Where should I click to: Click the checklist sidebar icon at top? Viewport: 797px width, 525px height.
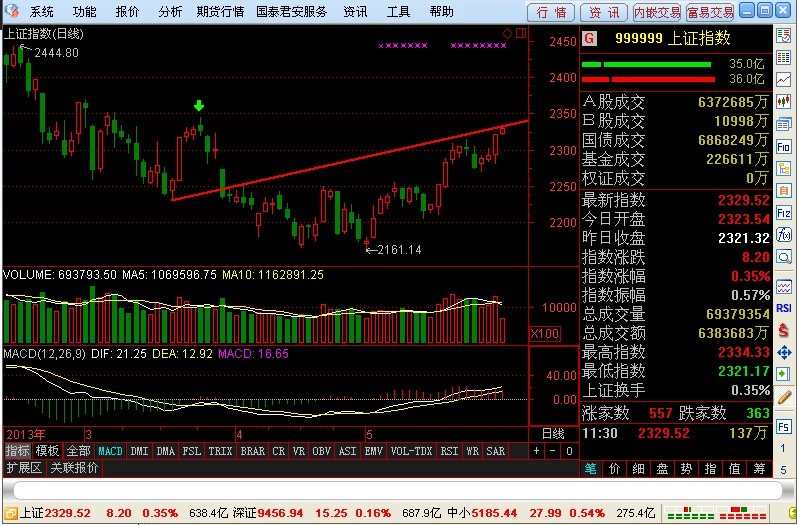783,36
